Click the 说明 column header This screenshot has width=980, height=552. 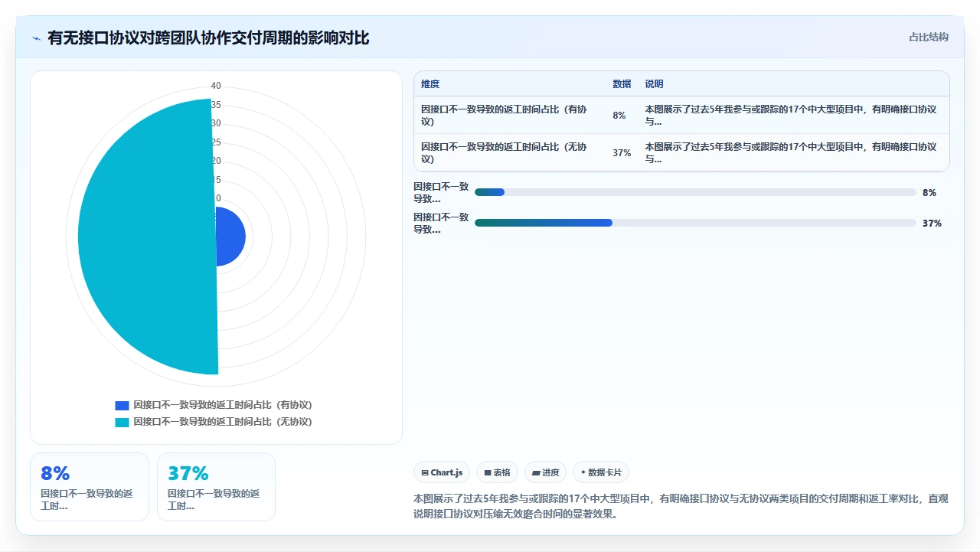tap(654, 84)
